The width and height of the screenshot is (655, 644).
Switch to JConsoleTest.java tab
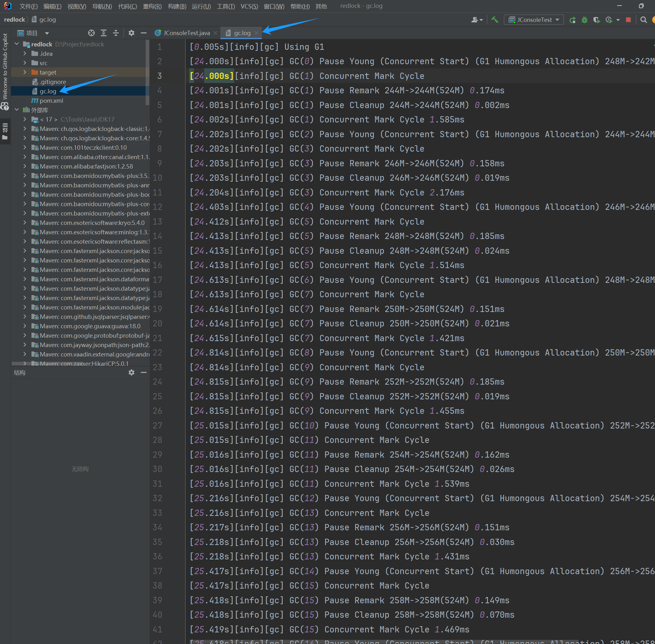tap(187, 33)
